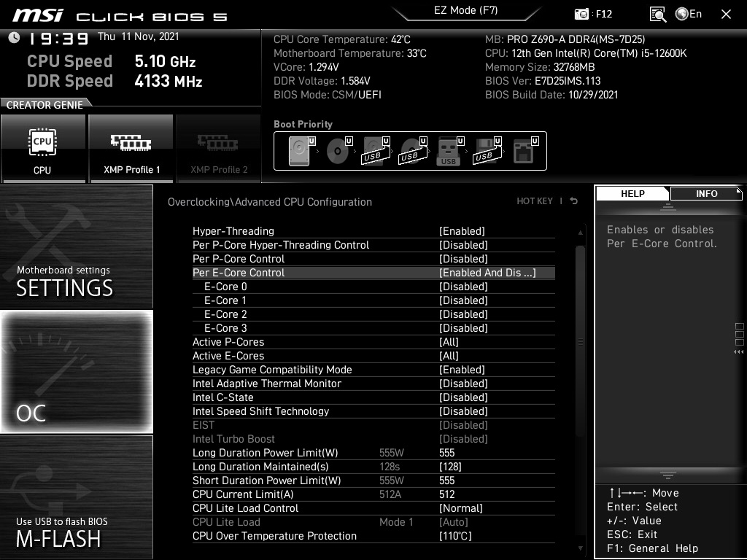Click help panel bottom collapse handle

[668, 475]
